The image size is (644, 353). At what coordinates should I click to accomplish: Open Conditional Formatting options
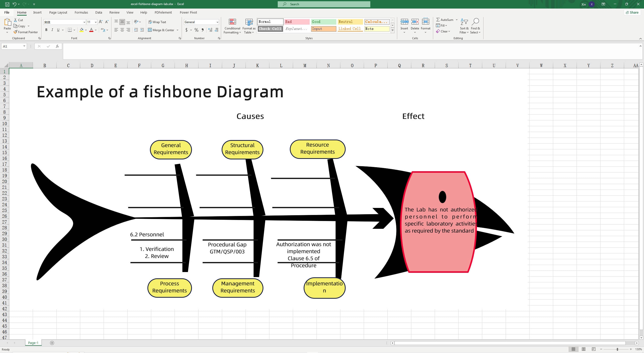pos(232,26)
